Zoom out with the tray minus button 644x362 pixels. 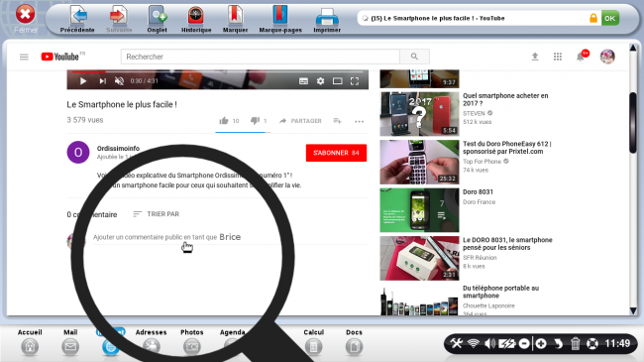click(524, 343)
